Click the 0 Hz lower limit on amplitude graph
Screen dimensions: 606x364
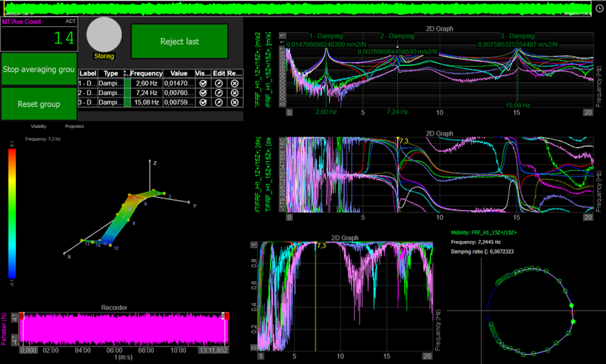[x=289, y=112]
